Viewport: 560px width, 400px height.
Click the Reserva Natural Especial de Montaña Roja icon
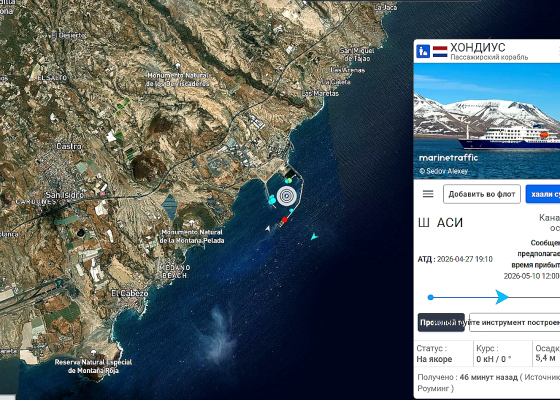pos(94,353)
